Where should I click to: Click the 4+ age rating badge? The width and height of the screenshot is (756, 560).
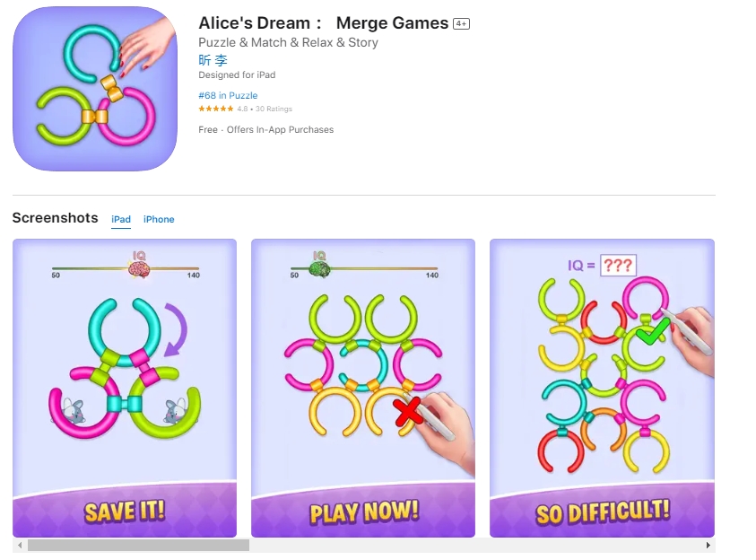pos(461,23)
